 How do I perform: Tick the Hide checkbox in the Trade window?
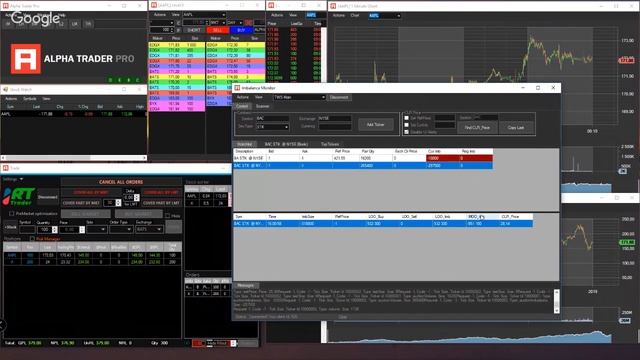[x=167, y=216]
